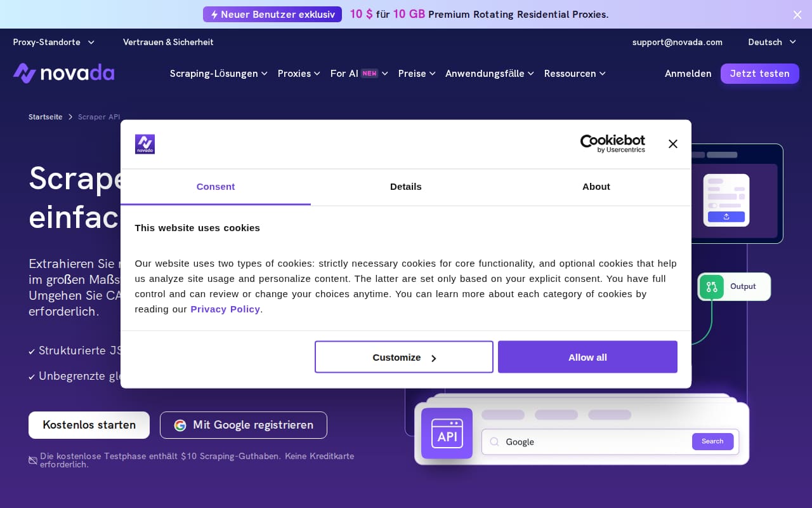812x508 pixels.
Task: Accept cookies with Allow all
Action: tap(587, 357)
